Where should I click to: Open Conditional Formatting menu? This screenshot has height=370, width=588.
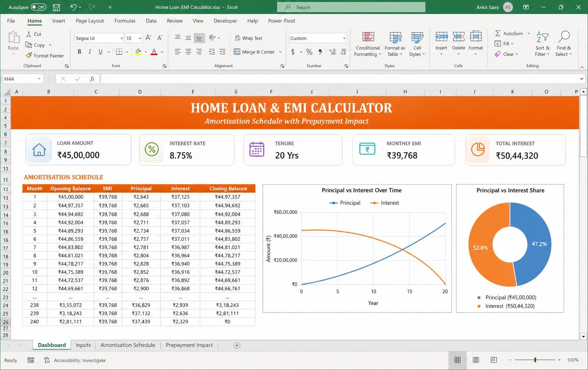pyautogui.click(x=368, y=44)
